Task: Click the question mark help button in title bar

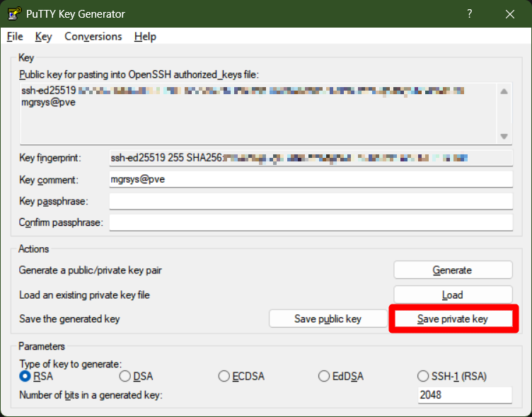Action: pyautogui.click(x=470, y=14)
